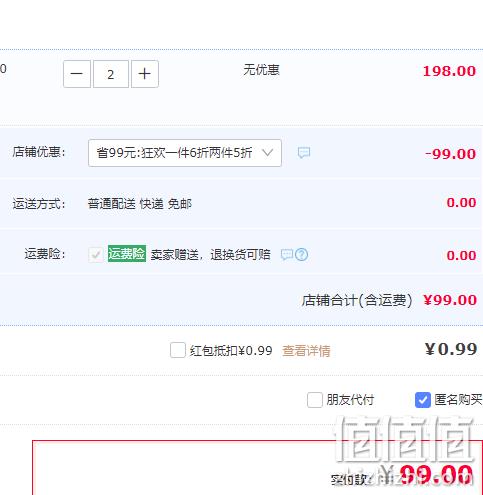Click the 普通配送 快递 免邮 shipping option
The image size is (483, 495).
(140, 204)
